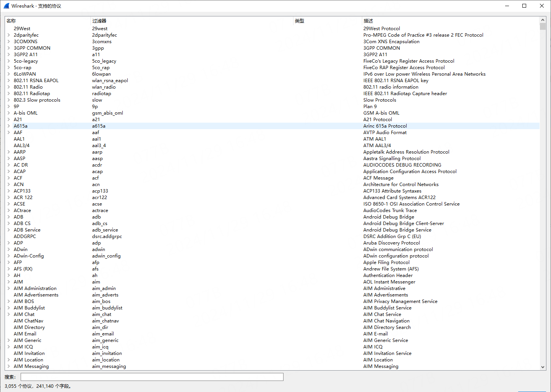
Task: Click the scrollbar up arrow
Action: click(x=543, y=20)
